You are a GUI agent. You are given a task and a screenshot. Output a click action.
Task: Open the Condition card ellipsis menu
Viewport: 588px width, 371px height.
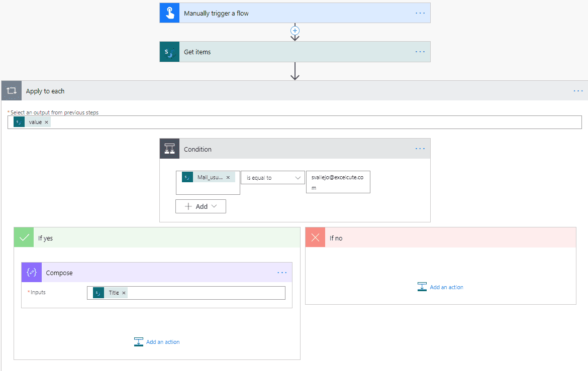(420, 148)
